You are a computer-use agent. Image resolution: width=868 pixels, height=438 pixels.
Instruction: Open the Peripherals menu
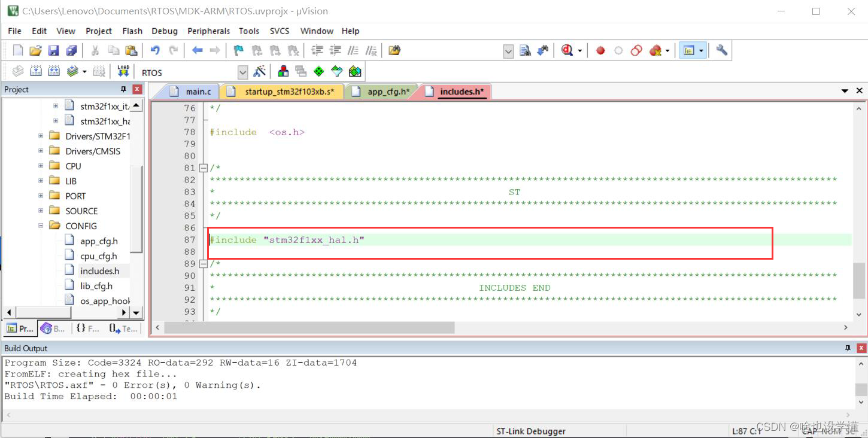pos(208,31)
